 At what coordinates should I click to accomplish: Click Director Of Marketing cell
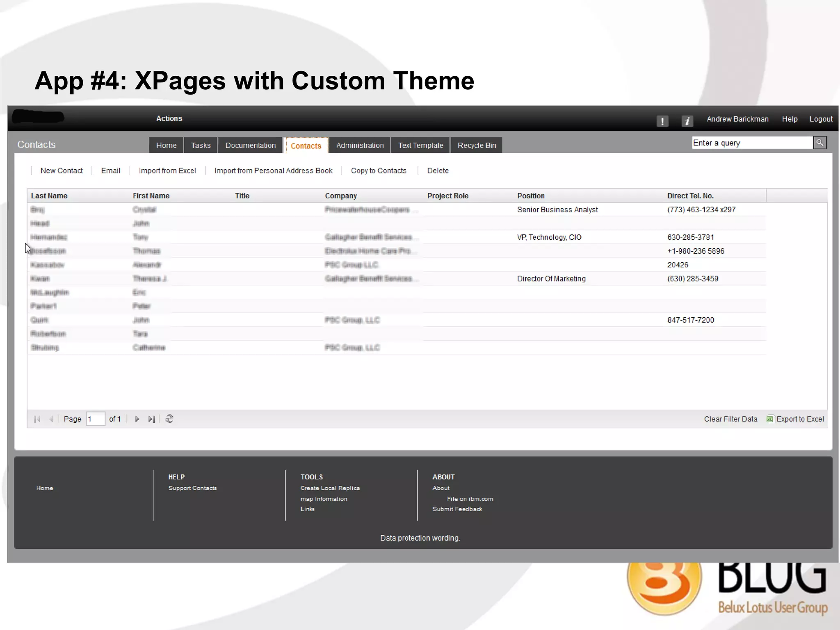point(551,279)
